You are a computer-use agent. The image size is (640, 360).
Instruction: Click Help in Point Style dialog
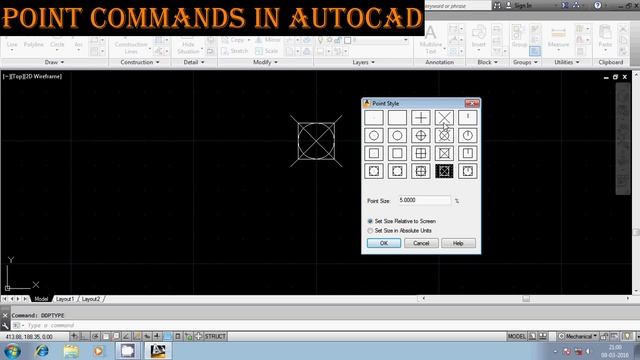pyautogui.click(x=458, y=243)
